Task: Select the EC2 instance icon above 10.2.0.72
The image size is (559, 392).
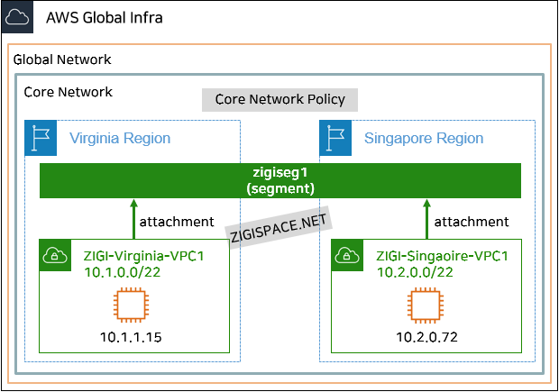Action: (x=426, y=305)
